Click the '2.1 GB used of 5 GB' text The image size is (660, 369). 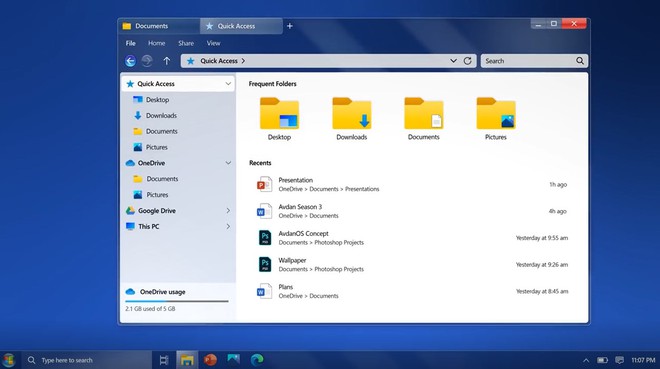point(150,309)
